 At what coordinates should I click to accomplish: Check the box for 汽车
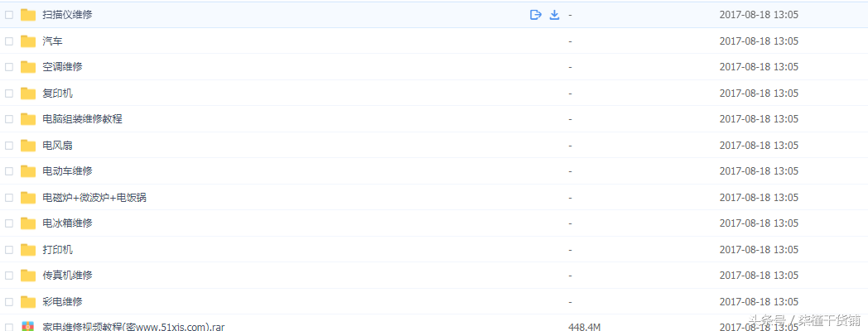[9, 41]
